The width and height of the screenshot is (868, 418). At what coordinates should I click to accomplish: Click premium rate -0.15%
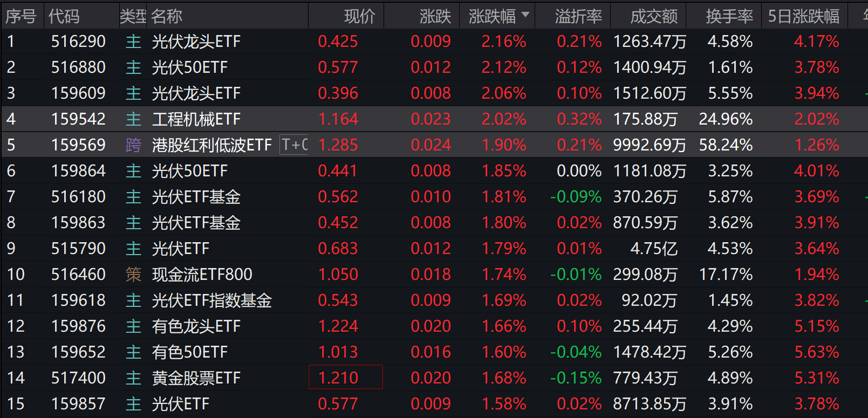576,378
